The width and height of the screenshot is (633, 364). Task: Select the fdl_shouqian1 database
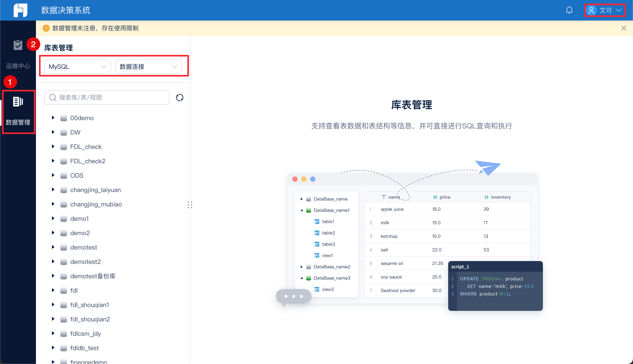tap(89, 305)
